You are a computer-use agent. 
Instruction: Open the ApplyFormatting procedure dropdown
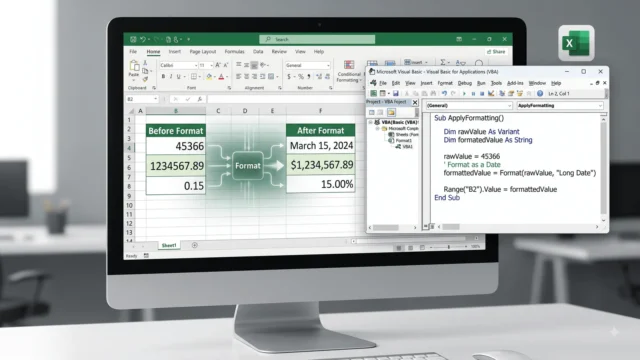[x=600, y=106]
